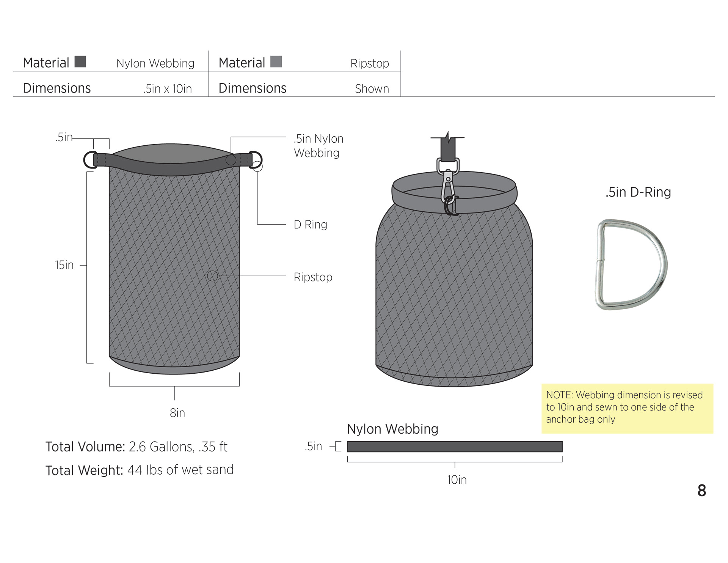This screenshot has width=728, height=563.
Task: Click the light gray Ripstop material swatch
Action: 276,61
